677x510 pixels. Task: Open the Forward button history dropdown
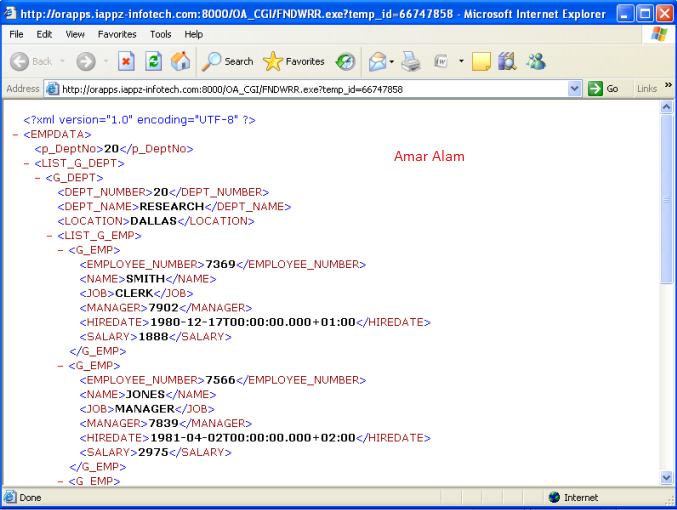(106, 61)
